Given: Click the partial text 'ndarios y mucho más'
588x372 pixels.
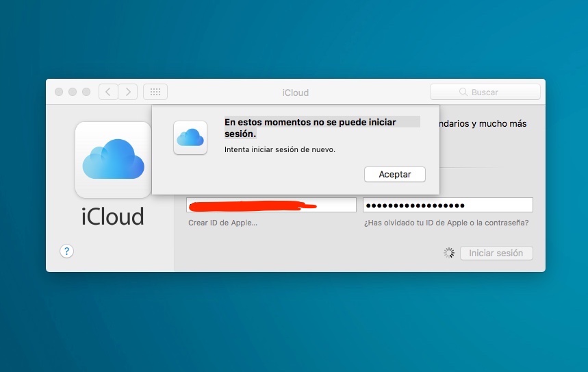Looking at the screenshot, I should (483, 123).
